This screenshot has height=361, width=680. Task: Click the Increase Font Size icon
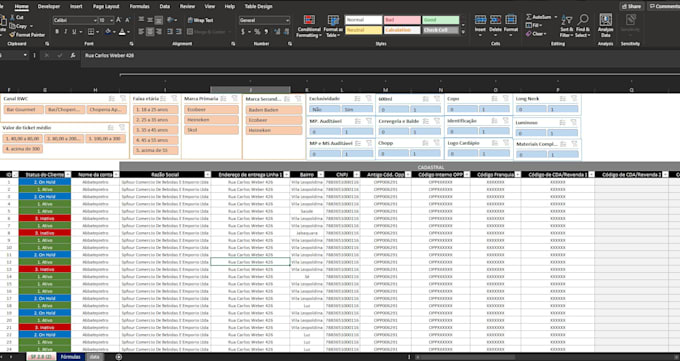[x=119, y=20]
